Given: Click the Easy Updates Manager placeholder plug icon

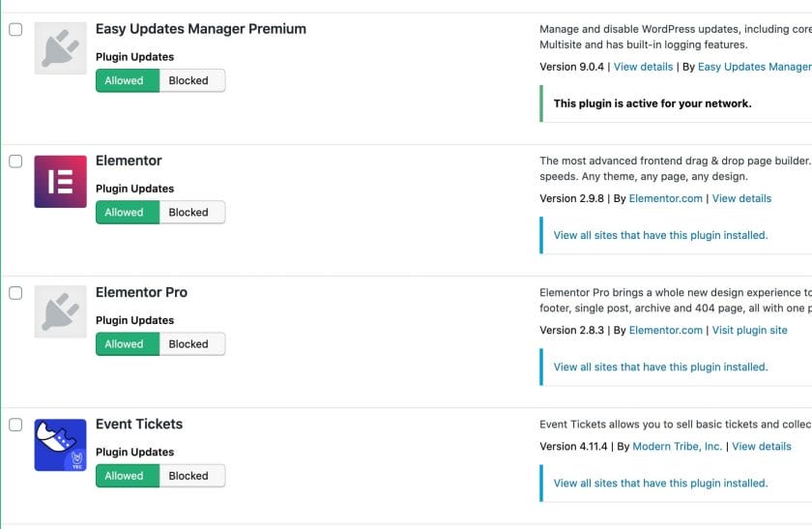Looking at the screenshot, I should tap(61, 48).
